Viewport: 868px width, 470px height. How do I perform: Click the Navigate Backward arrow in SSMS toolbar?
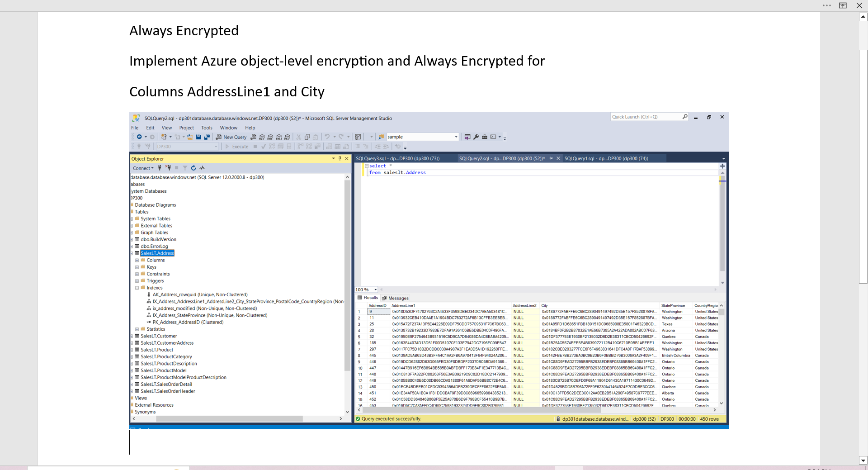(139, 137)
